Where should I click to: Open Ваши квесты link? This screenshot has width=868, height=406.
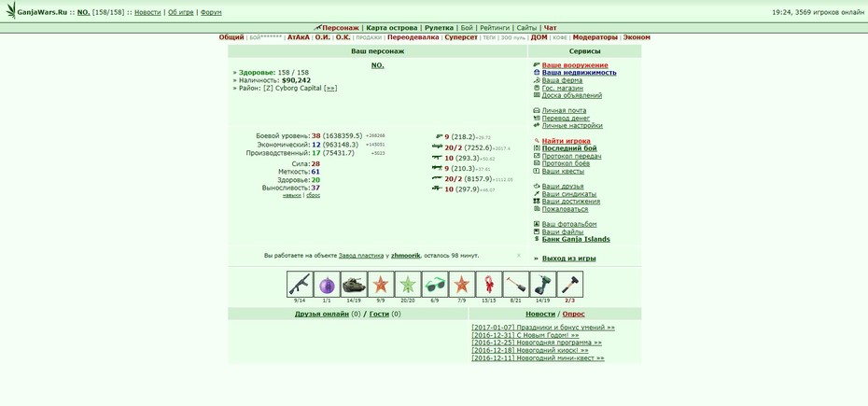563,171
